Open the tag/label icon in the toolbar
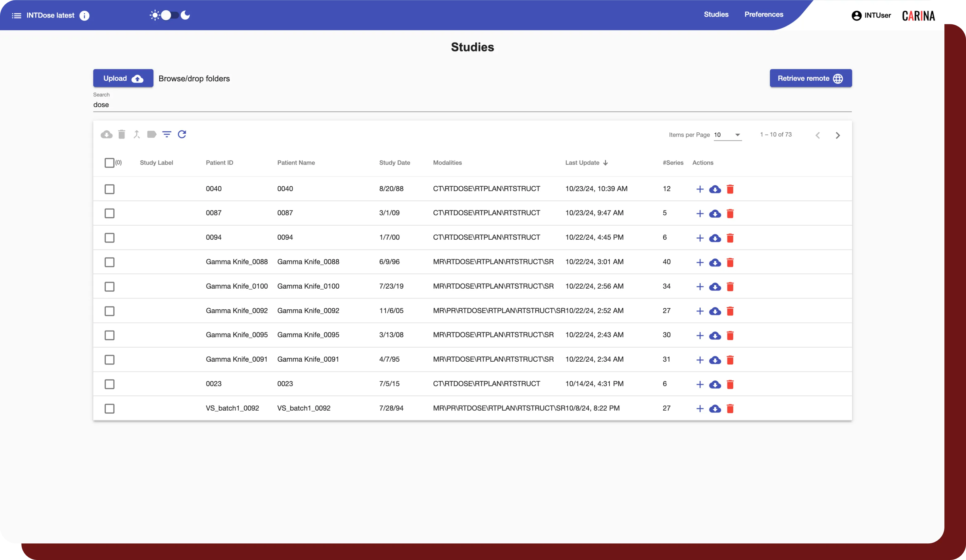 tap(151, 134)
